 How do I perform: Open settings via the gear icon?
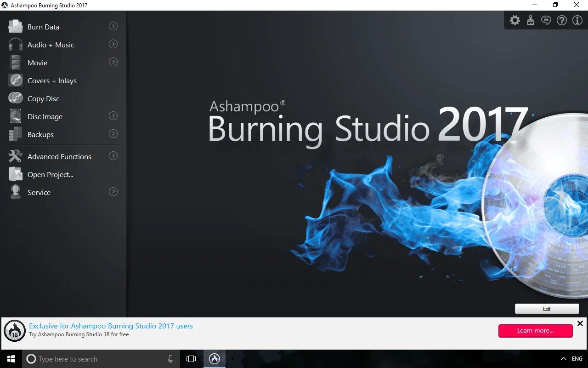[515, 20]
